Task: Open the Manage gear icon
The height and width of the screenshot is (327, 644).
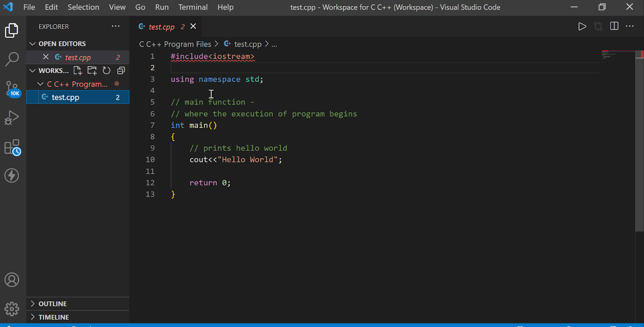Action: pyautogui.click(x=12, y=309)
